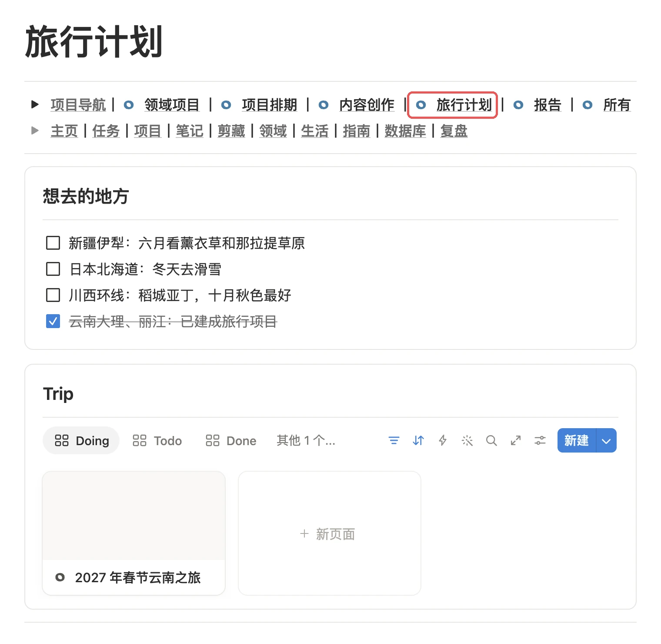This screenshot has width=661, height=644.
Task: Click strikethrough text 云南大理、丽江：已建成旅行项目
Action: tap(173, 321)
